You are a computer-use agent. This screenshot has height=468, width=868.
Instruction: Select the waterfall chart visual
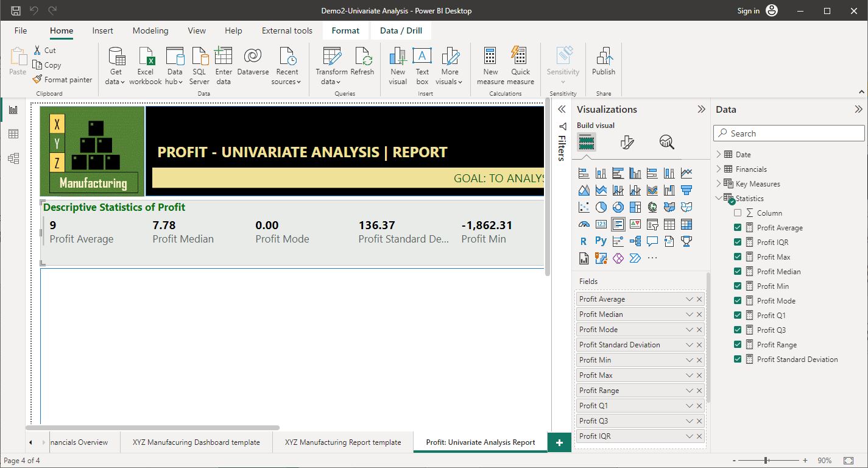point(669,190)
